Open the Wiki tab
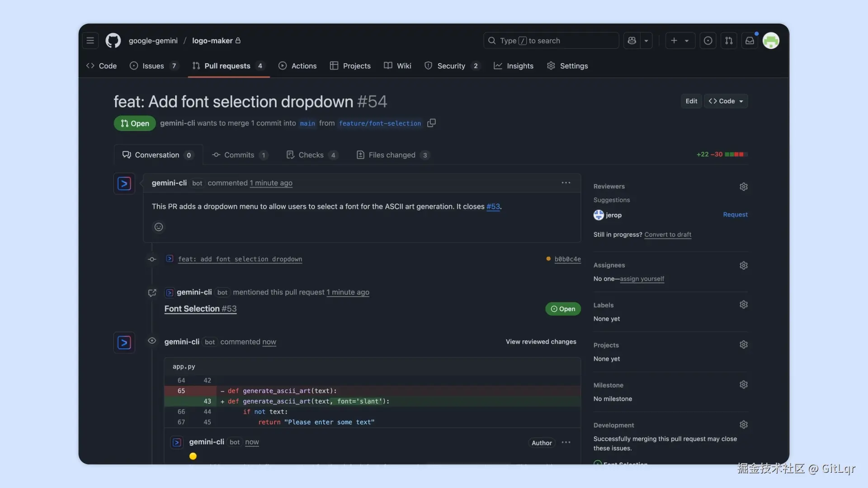The height and width of the screenshot is (488, 868). pyautogui.click(x=398, y=66)
